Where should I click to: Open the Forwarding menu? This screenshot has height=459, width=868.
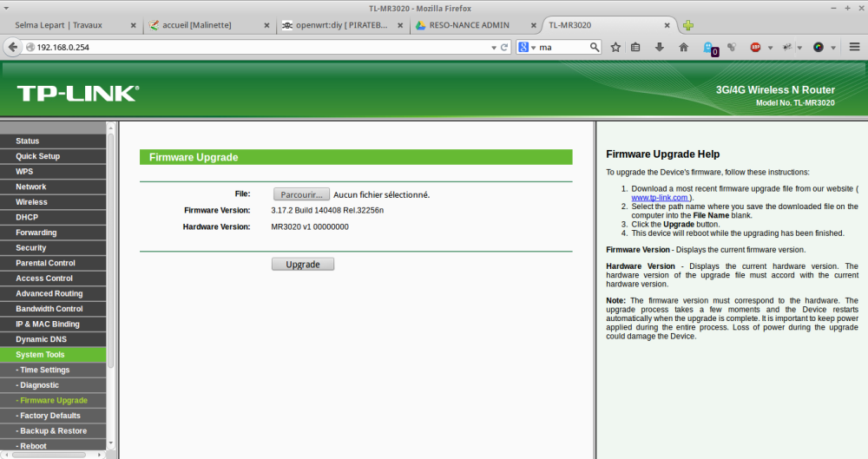click(x=53, y=233)
